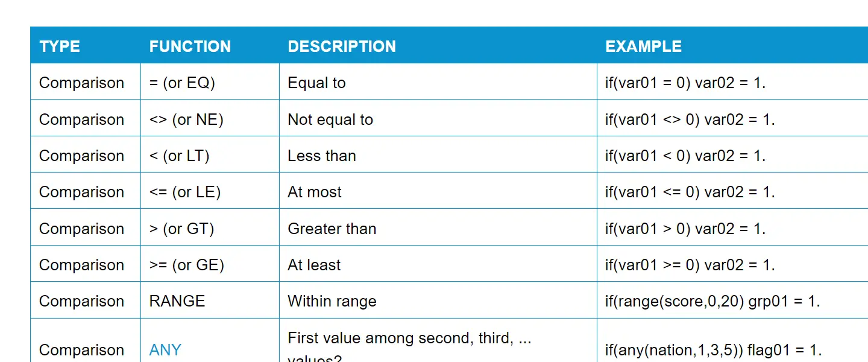Click the "Equal to" description text
Image resolution: width=868 pixels, height=362 pixels.
click(x=316, y=83)
